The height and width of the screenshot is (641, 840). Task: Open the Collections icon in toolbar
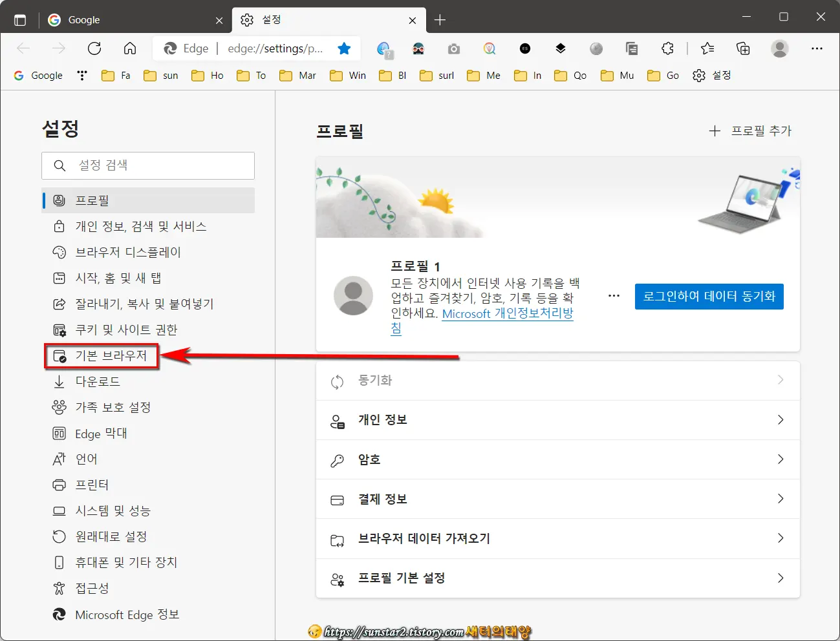(x=743, y=48)
